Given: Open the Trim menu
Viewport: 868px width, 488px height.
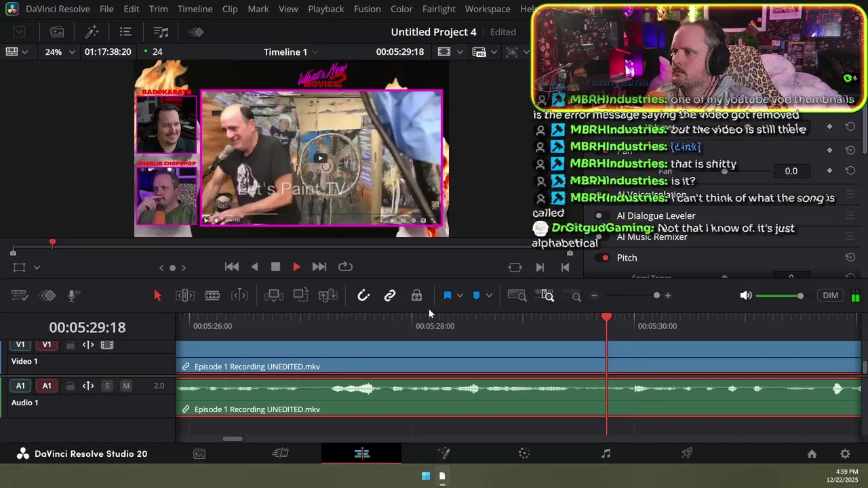Looking at the screenshot, I should [x=158, y=9].
